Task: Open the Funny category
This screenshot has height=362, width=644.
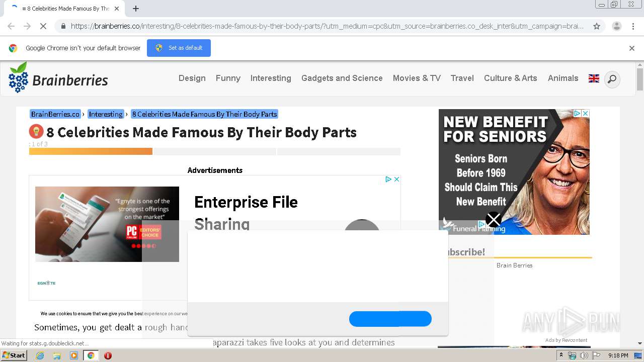Action: (228, 78)
